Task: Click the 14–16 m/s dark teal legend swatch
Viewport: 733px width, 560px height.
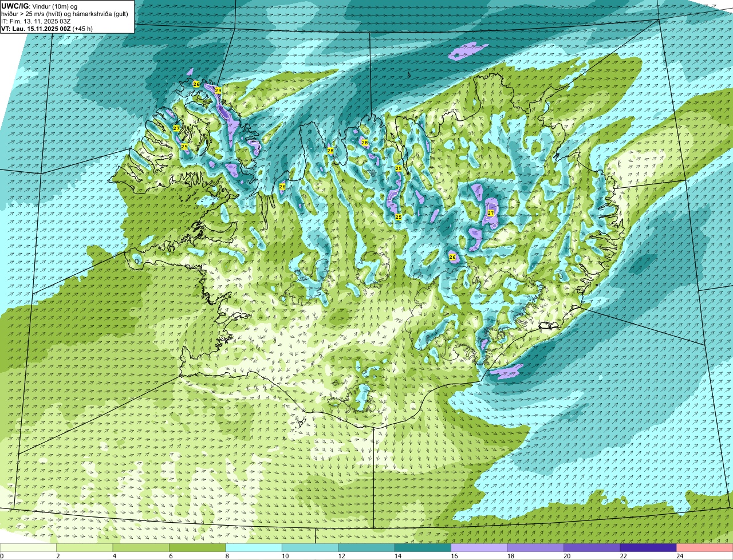Action: (423, 547)
